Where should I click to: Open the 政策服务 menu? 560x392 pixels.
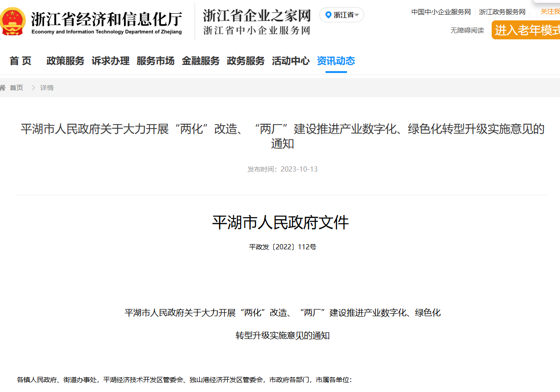(65, 61)
